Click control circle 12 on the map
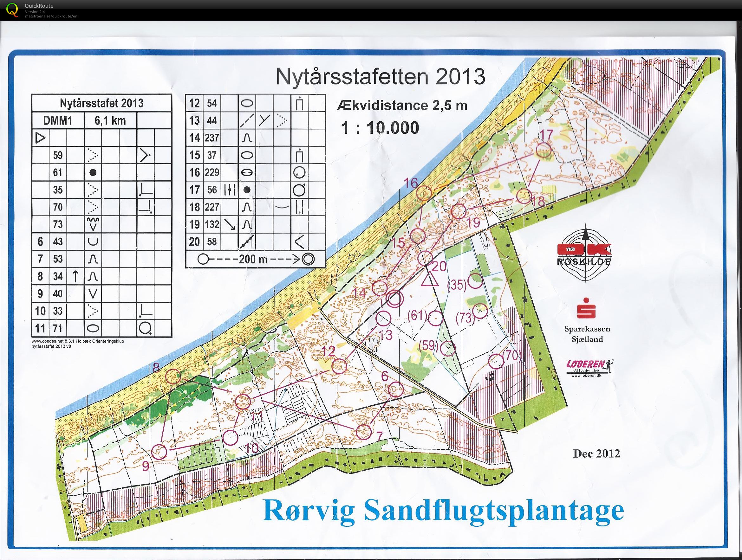 339,366
